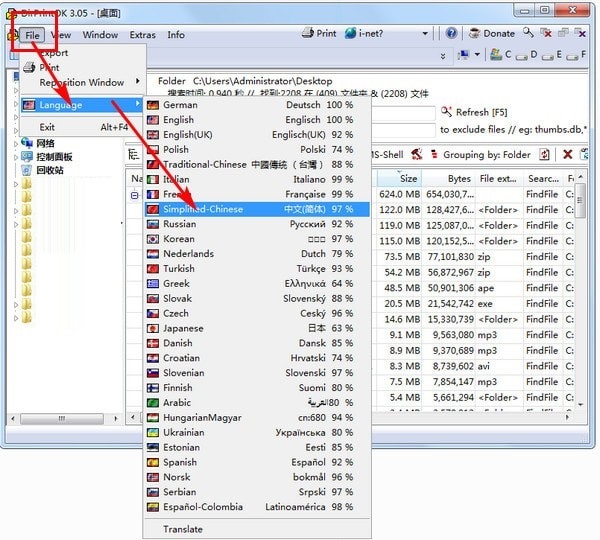Viewport: 600px width, 540px height.
Task: Open the Reposition Window submenu
Action: (82, 82)
